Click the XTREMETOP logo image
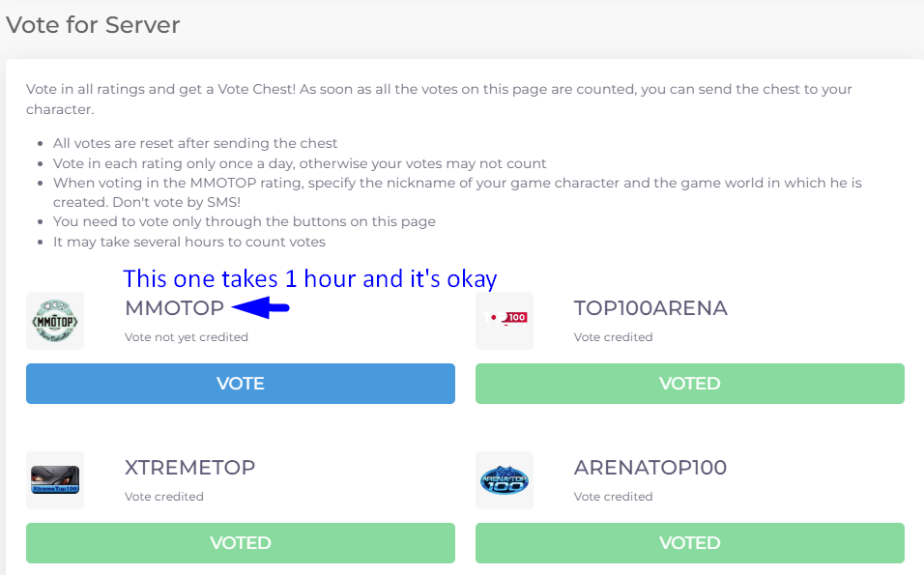Image resolution: width=924 pixels, height=575 pixels. tap(55, 480)
